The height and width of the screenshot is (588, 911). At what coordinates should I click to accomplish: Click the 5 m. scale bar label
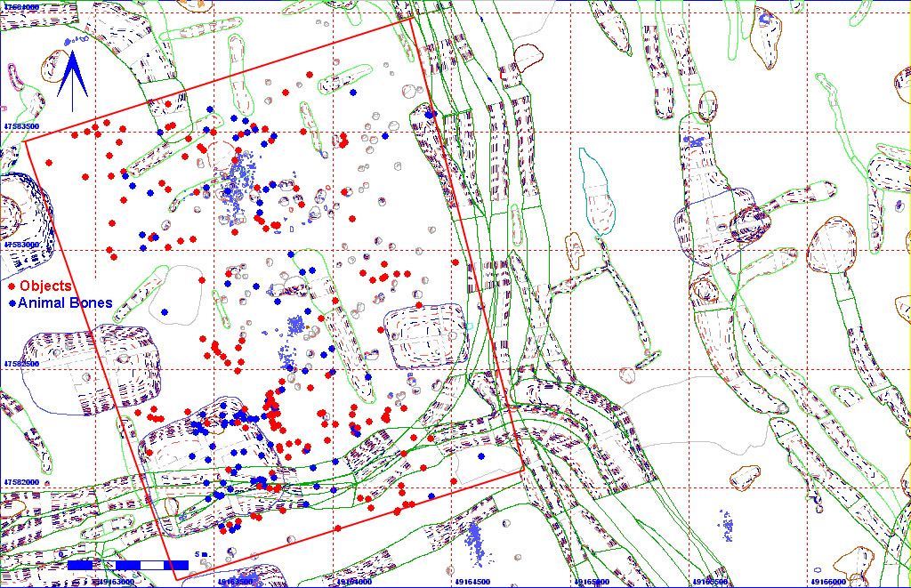click(x=201, y=555)
